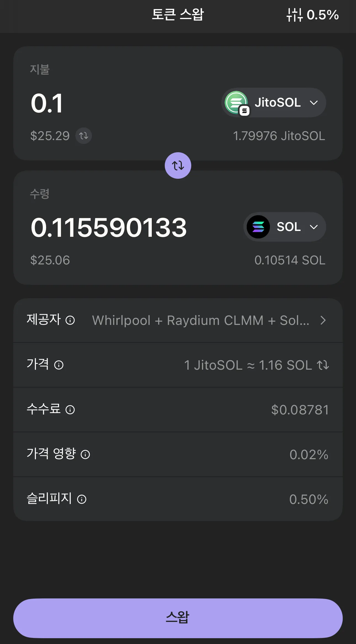The width and height of the screenshot is (356, 644).
Task: Open the Whirlpool + Raydium CLMM provider row
Action: click(201, 320)
